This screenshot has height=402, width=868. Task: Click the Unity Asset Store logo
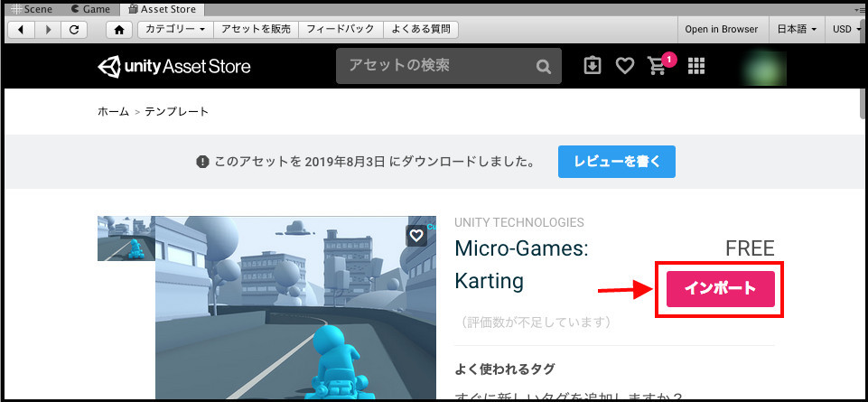click(x=173, y=67)
